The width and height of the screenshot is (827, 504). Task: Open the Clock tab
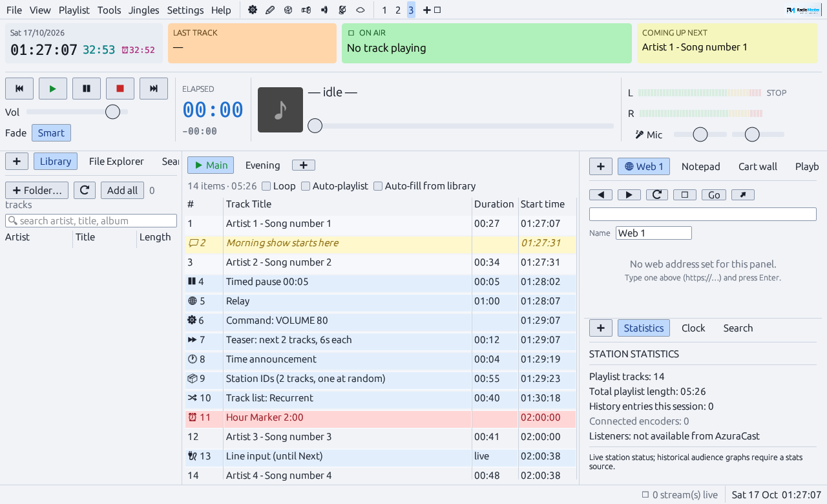point(693,328)
